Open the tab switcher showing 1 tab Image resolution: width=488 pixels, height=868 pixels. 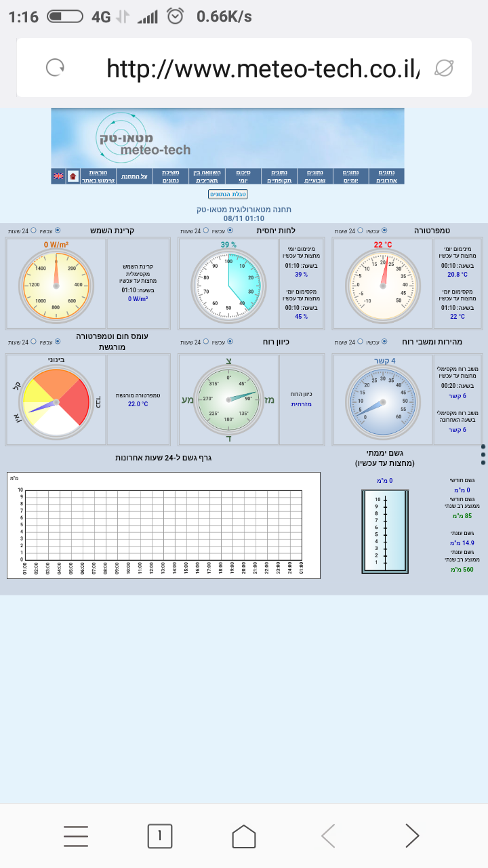(x=160, y=836)
